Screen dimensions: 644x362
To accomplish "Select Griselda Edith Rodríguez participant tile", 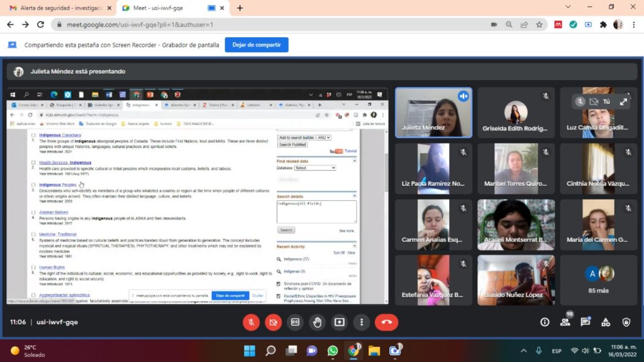I will (516, 112).
